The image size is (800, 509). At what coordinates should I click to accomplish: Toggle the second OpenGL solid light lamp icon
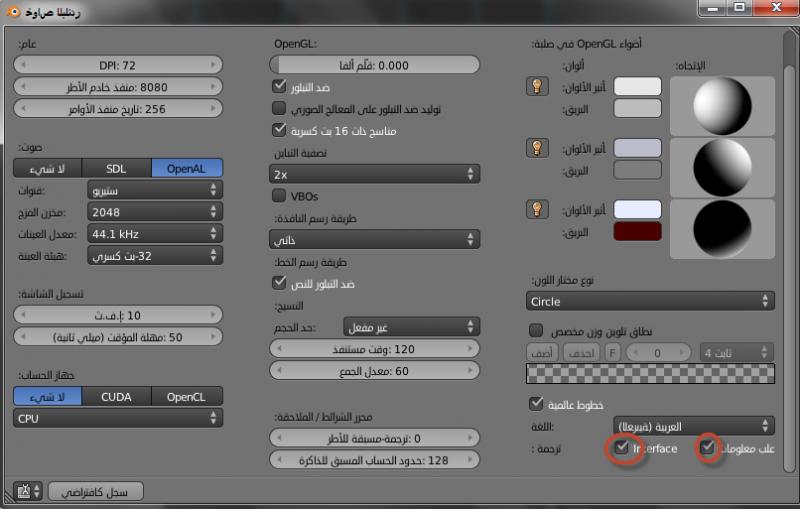pyautogui.click(x=537, y=148)
